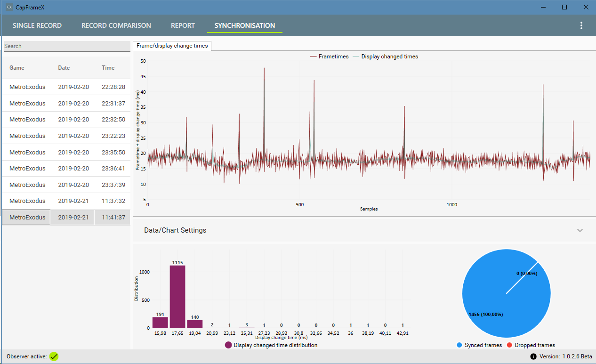Click the Samples axis title on the chart
The image size is (596, 364).
click(x=369, y=209)
